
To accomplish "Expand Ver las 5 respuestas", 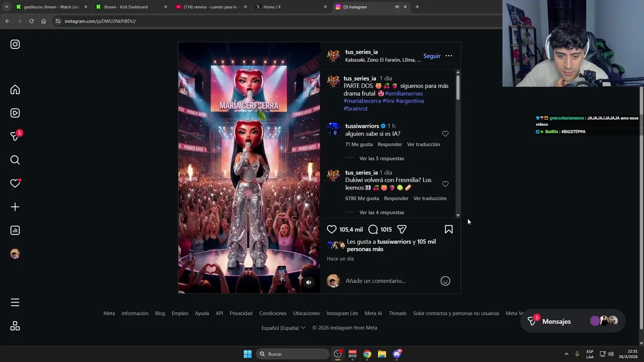I will [381, 158].
